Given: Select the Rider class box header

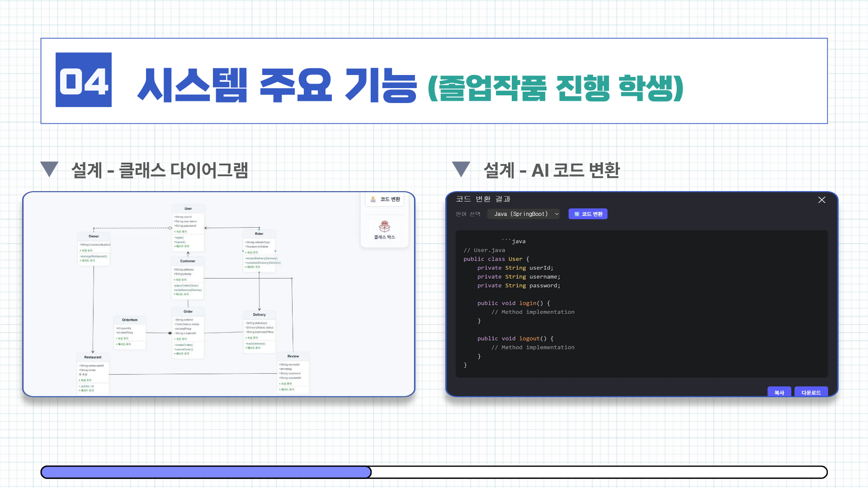Looking at the screenshot, I should point(259,234).
